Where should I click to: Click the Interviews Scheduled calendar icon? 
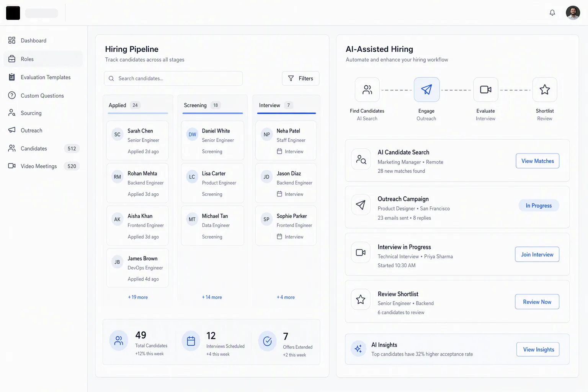coord(191,341)
